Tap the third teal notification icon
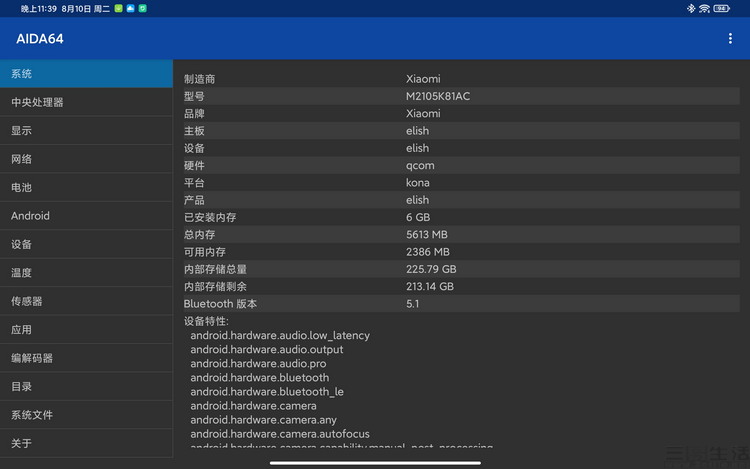The height and width of the screenshot is (469, 750). tap(142, 8)
